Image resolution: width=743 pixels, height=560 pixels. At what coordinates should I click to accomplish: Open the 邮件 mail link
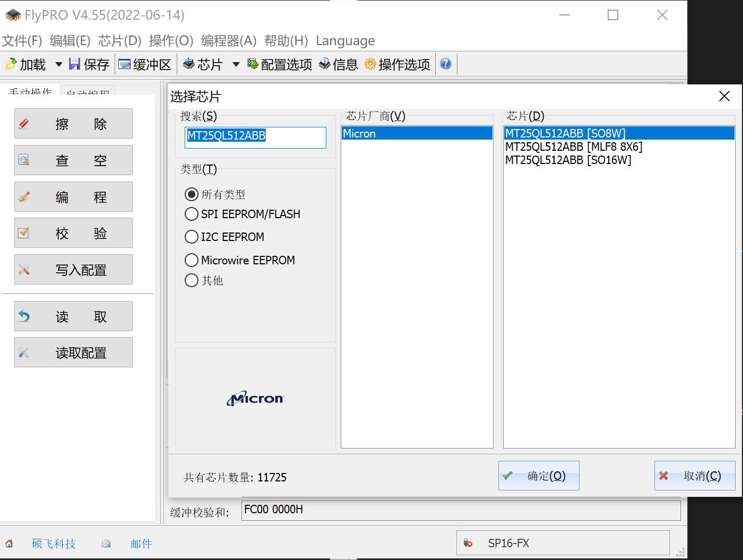point(141,544)
